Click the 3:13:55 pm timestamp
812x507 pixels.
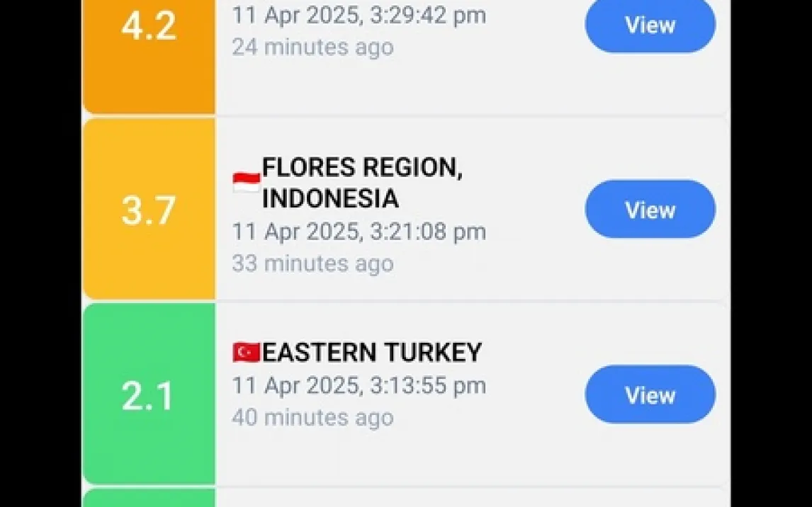tap(359, 385)
